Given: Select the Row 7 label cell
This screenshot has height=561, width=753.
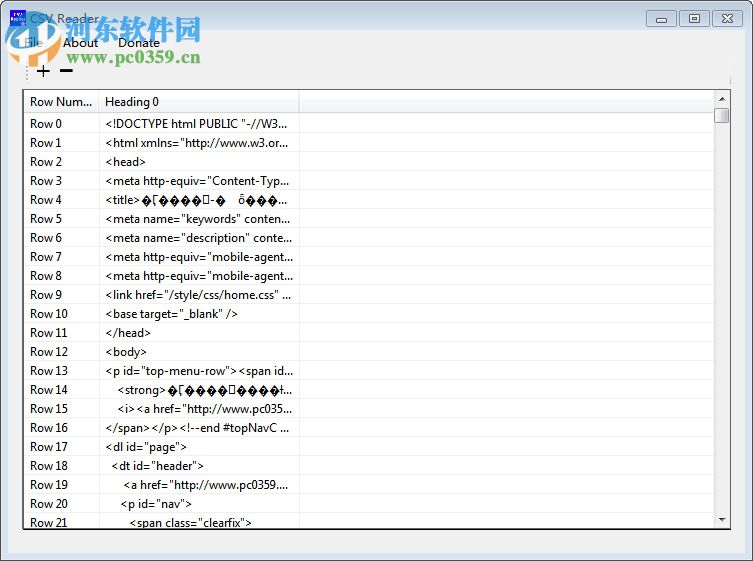Looking at the screenshot, I should [x=62, y=257].
